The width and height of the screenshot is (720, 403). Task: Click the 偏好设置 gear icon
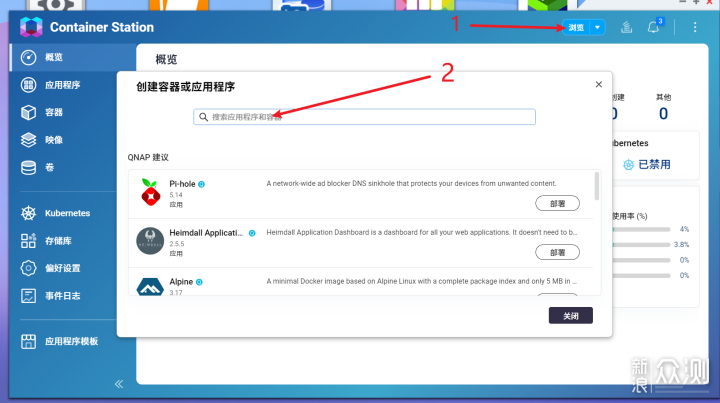[x=28, y=268]
